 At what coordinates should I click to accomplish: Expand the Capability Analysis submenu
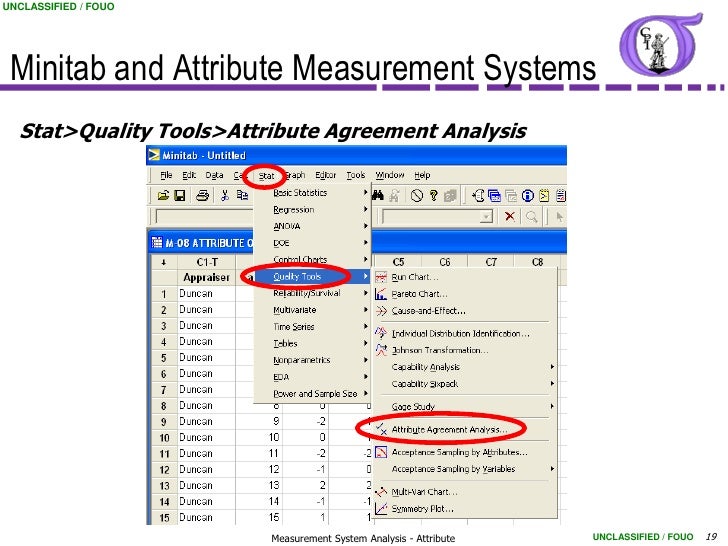(465, 367)
